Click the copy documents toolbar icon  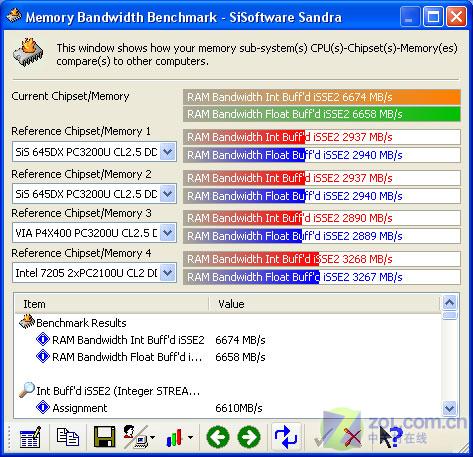[68, 437]
